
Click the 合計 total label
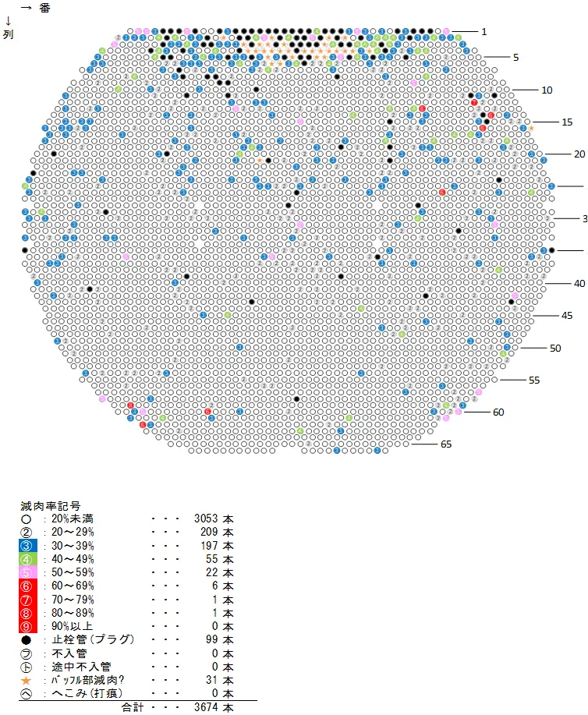[x=133, y=707]
